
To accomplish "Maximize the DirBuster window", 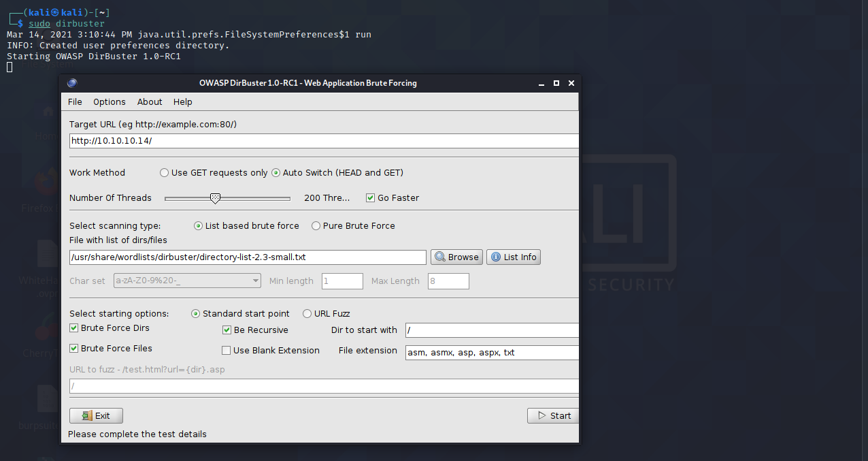I will 556,83.
